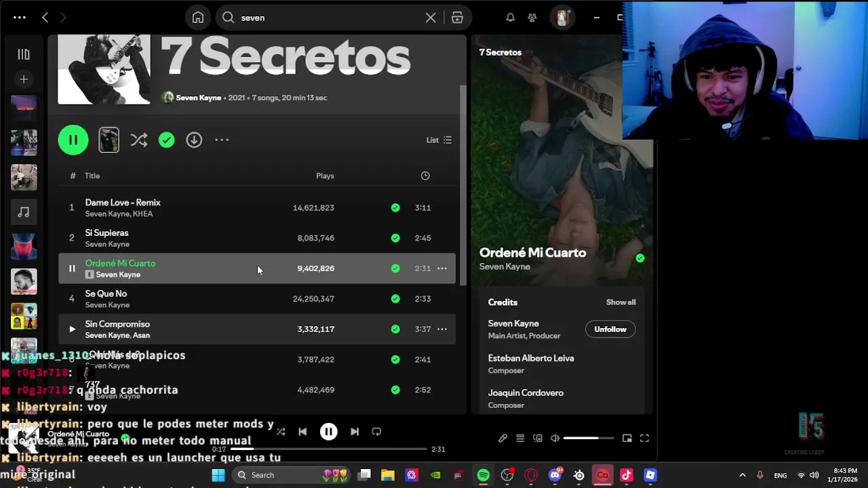Pause Ordené Mi Cuarto from its row icon
The width and height of the screenshot is (868, 488).
pyautogui.click(x=72, y=268)
